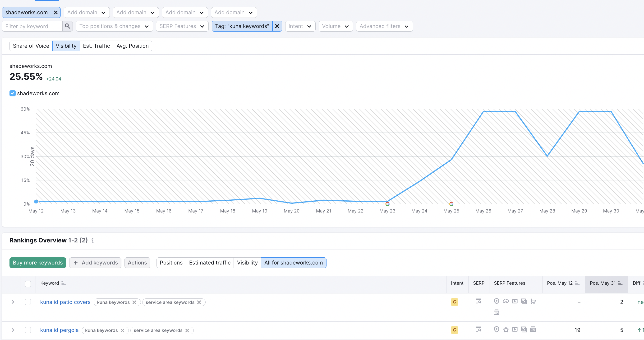Select the Estimated traffic table tab
Image resolution: width=644 pixels, height=340 pixels.
point(210,263)
